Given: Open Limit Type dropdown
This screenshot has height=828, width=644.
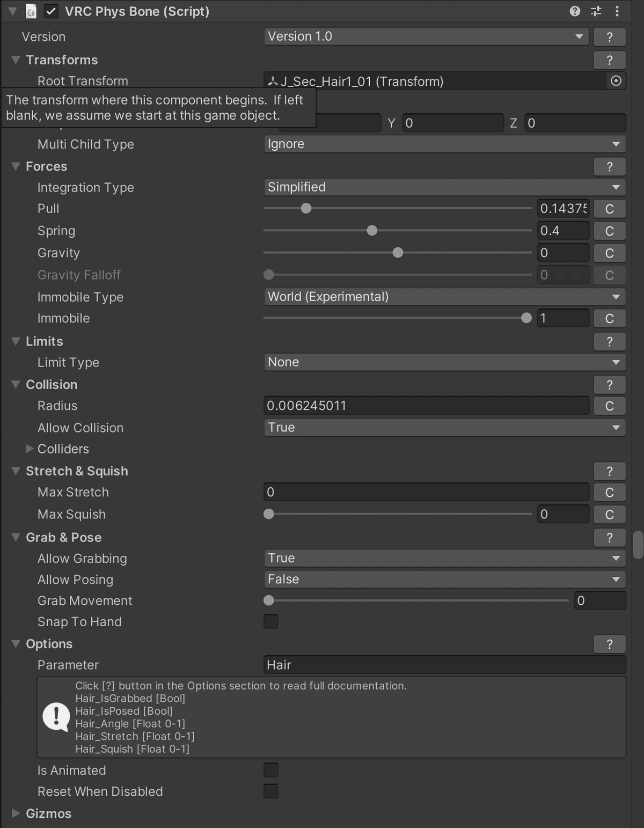Looking at the screenshot, I should point(445,362).
